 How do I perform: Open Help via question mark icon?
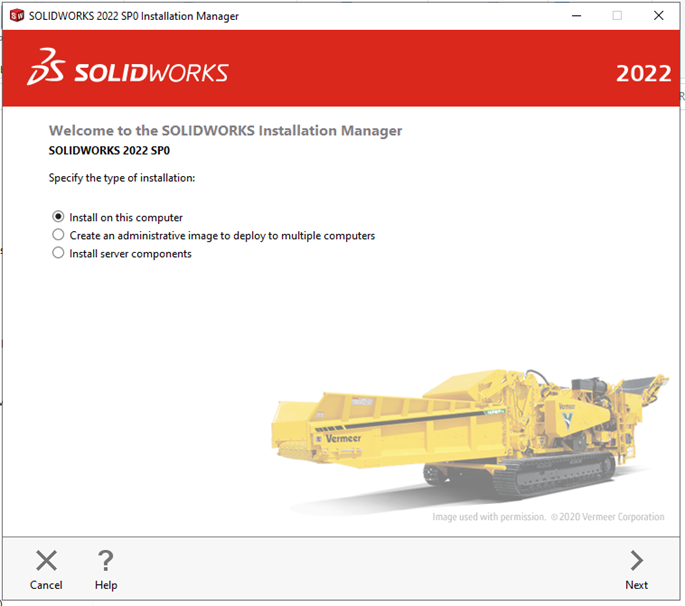point(106,561)
